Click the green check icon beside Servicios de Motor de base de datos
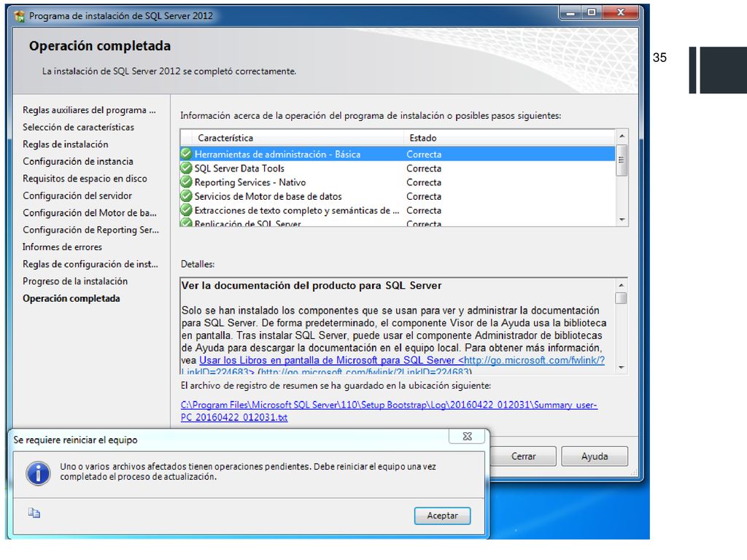 coord(186,196)
